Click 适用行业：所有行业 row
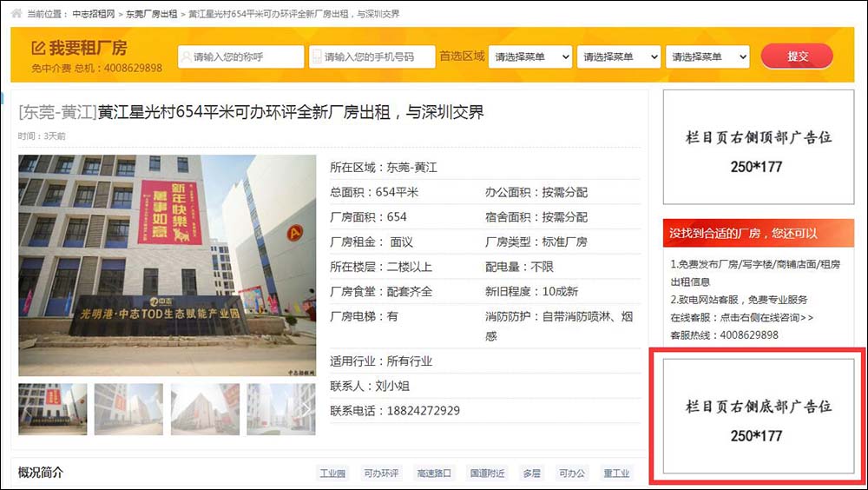The image size is (868, 490). tap(485, 361)
